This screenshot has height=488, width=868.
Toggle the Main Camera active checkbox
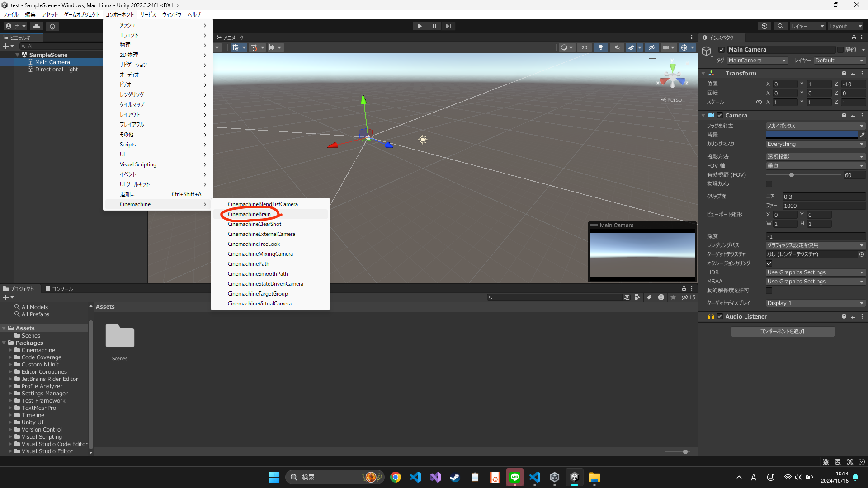click(x=722, y=50)
